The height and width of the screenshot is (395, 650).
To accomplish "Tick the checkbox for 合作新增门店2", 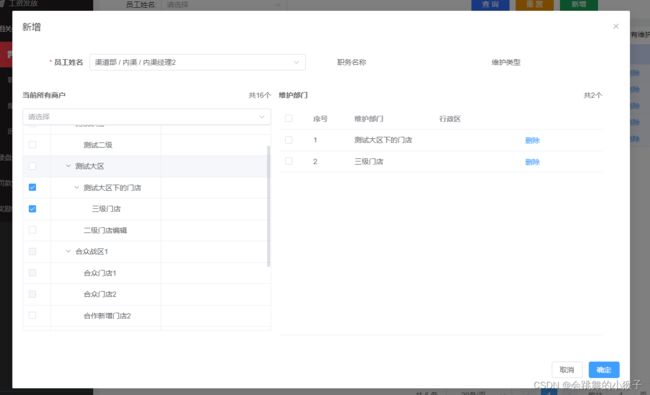I will tap(32, 315).
